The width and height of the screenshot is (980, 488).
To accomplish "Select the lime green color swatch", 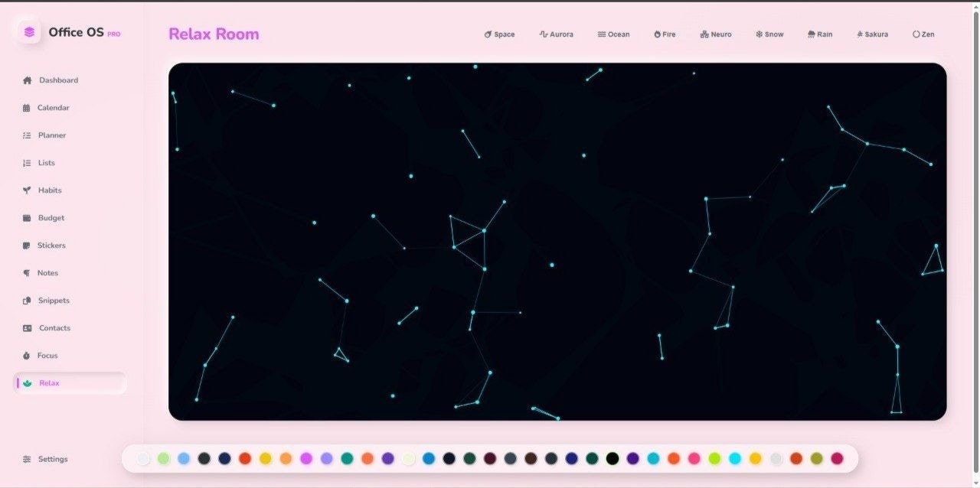I will [714, 459].
